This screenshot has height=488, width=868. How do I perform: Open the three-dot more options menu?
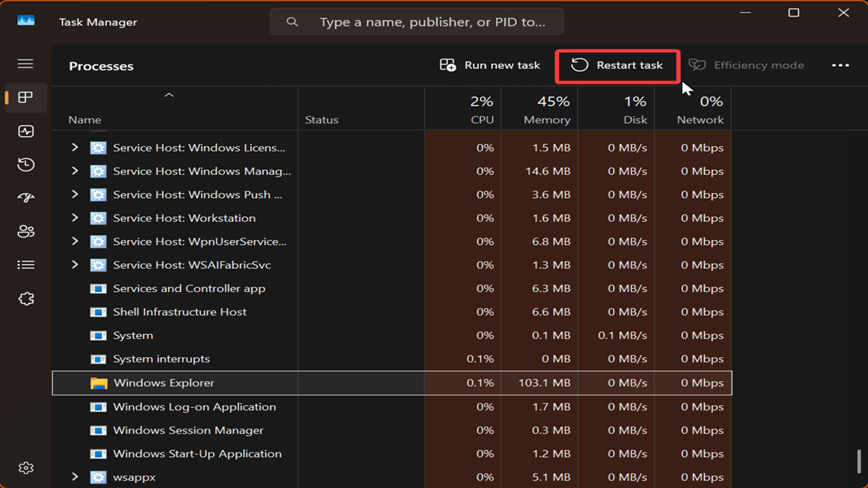[x=840, y=66]
